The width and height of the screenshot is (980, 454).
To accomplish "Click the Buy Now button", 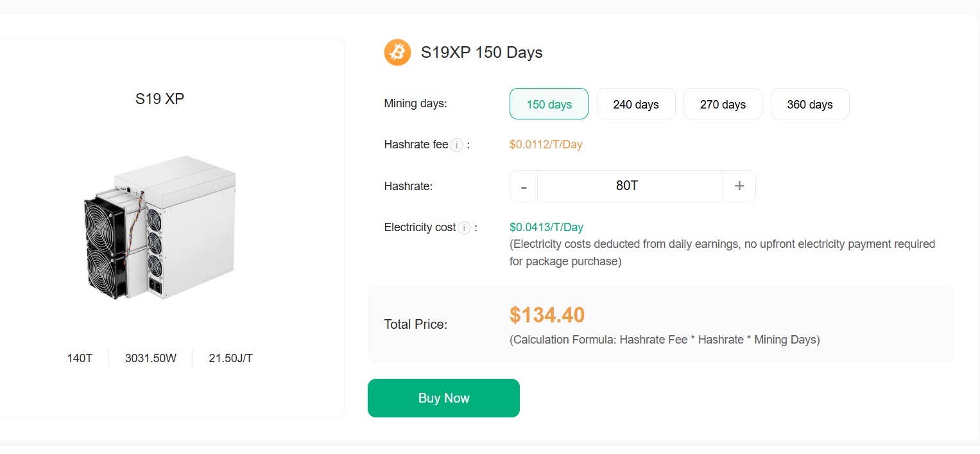I will point(443,398).
